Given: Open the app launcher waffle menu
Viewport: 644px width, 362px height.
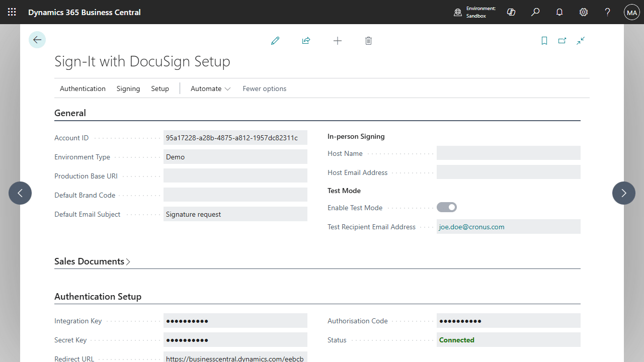Looking at the screenshot, I should [x=12, y=12].
